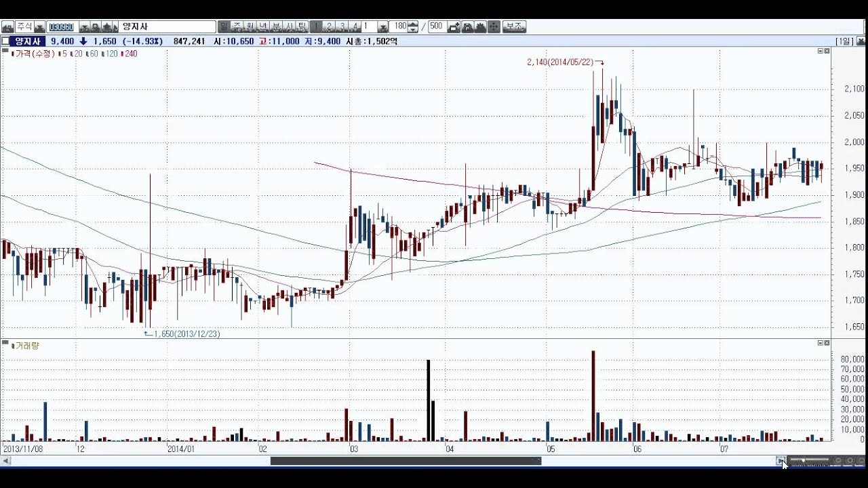Click the crosshair move icon in toolbar
The width and height of the screenshot is (868, 488).
pyautogui.click(x=494, y=27)
